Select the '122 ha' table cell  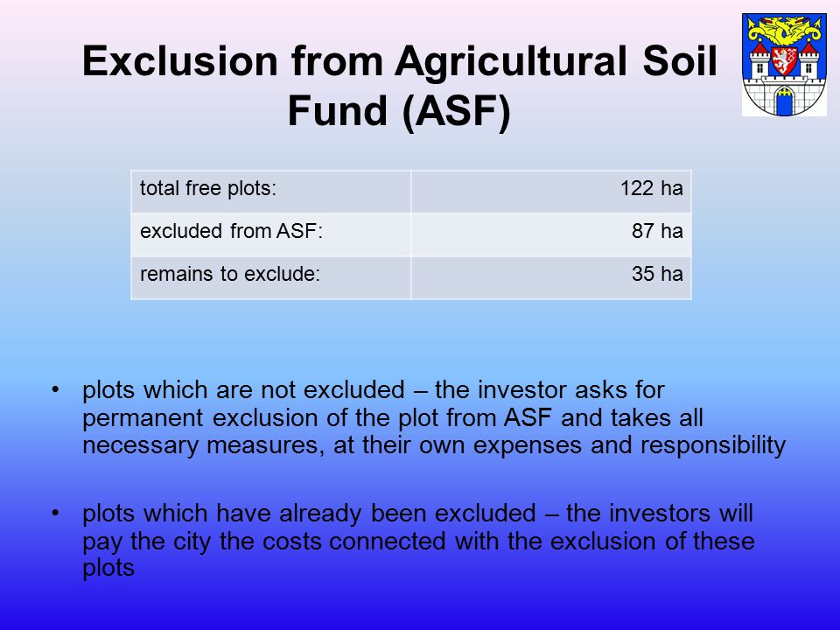pos(551,192)
